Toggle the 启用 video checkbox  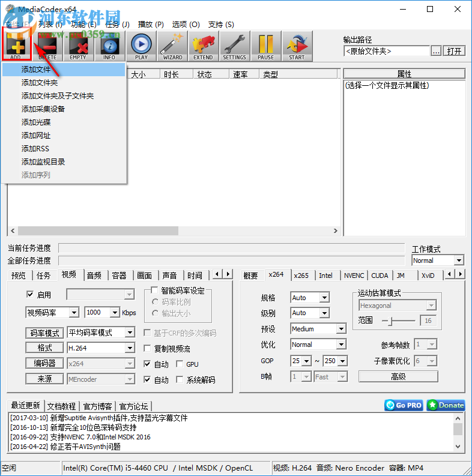coord(30,294)
